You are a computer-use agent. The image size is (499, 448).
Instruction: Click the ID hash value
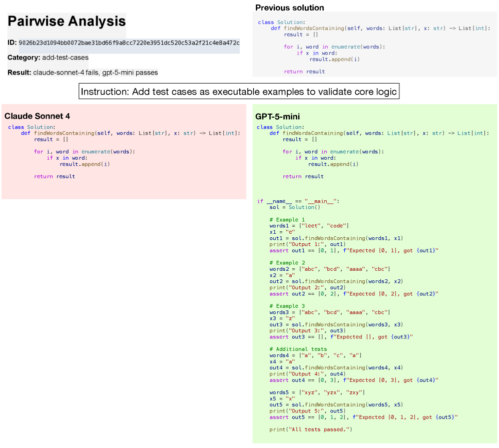tap(129, 43)
